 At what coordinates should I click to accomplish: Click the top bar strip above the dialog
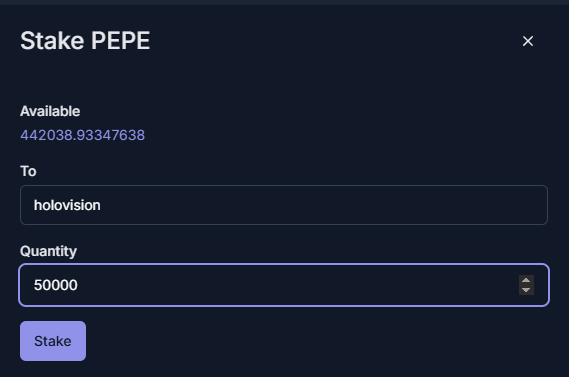point(284,2)
